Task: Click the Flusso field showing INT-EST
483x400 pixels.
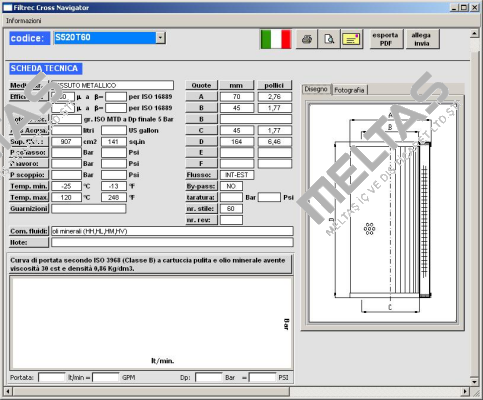Action: [x=237, y=175]
